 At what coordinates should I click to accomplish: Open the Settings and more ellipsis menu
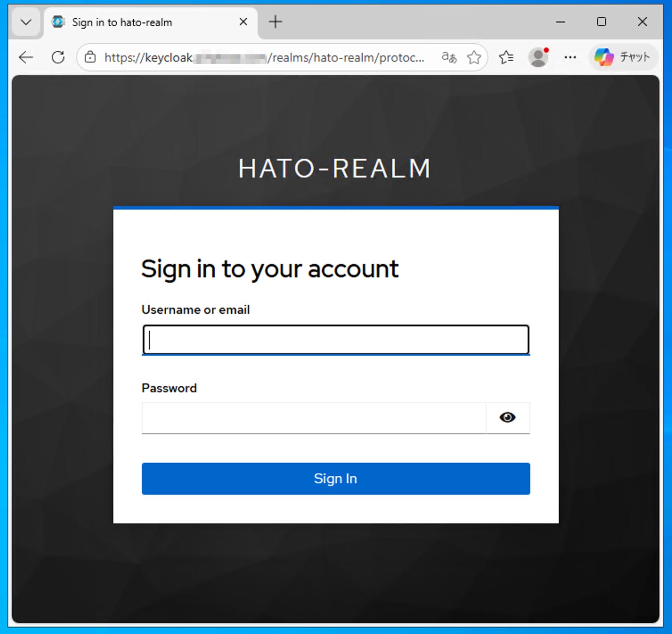click(570, 57)
